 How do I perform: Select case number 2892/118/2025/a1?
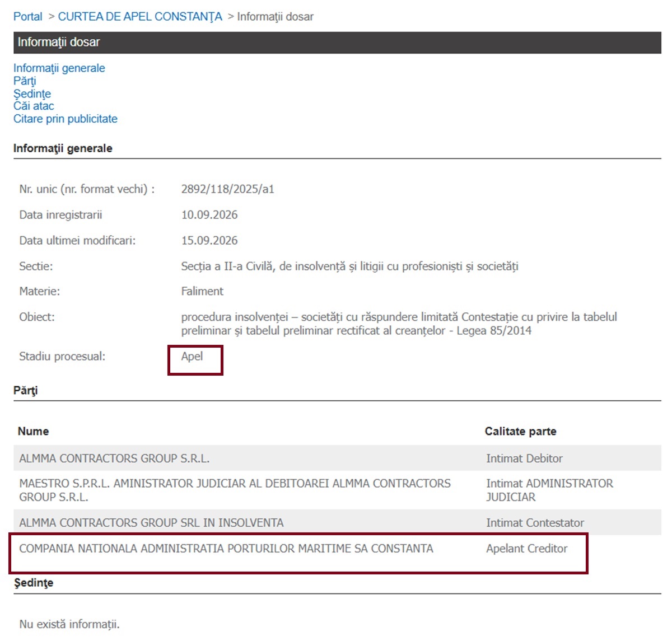coord(227,189)
